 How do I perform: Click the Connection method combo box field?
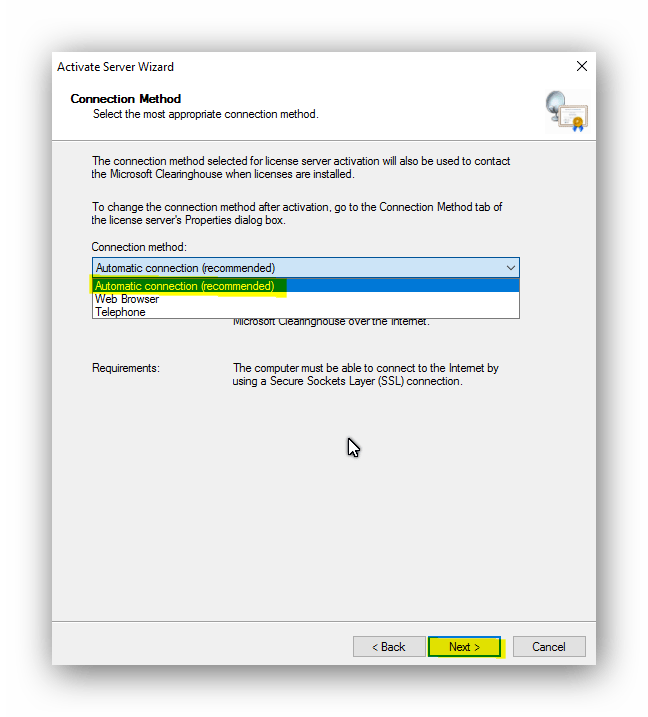[305, 268]
